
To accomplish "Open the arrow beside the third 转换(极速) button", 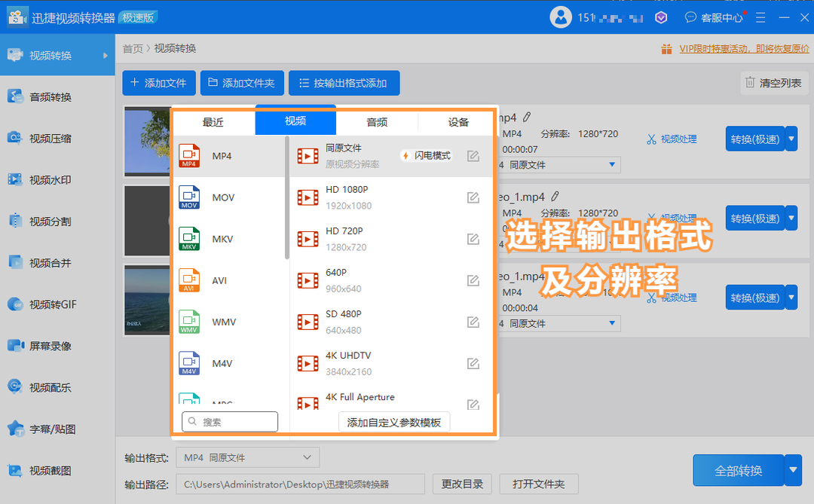I will click(x=791, y=298).
